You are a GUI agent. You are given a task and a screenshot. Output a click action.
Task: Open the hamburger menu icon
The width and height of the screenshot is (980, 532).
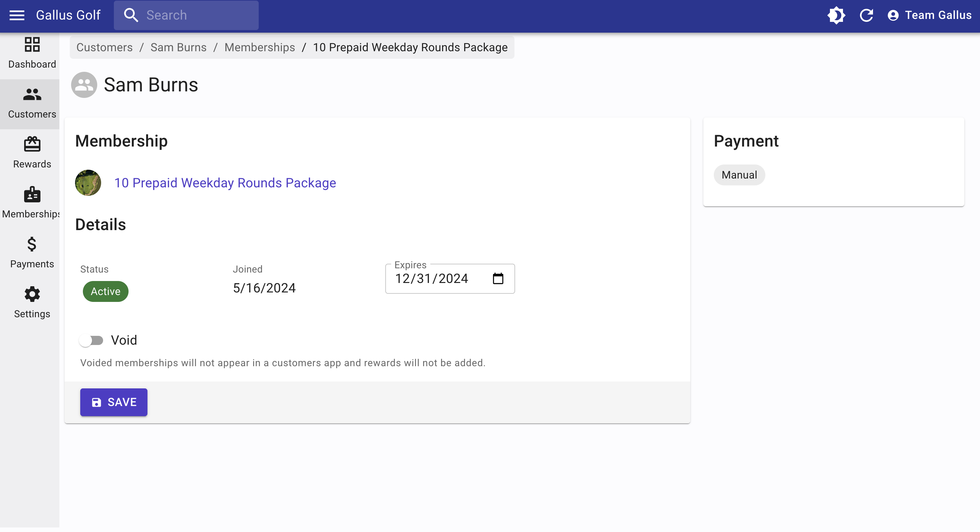click(17, 15)
